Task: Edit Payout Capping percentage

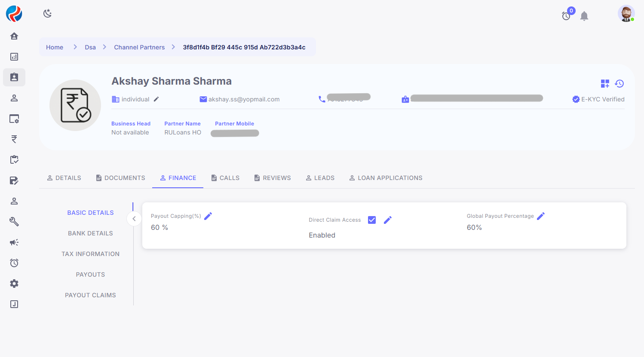Action: click(208, 216)
